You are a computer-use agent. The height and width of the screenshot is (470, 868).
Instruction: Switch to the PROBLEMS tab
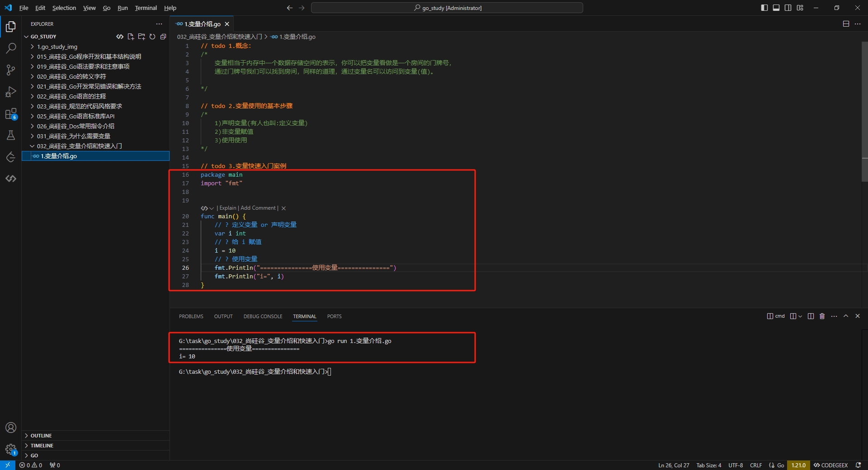[x=191, y=316]
